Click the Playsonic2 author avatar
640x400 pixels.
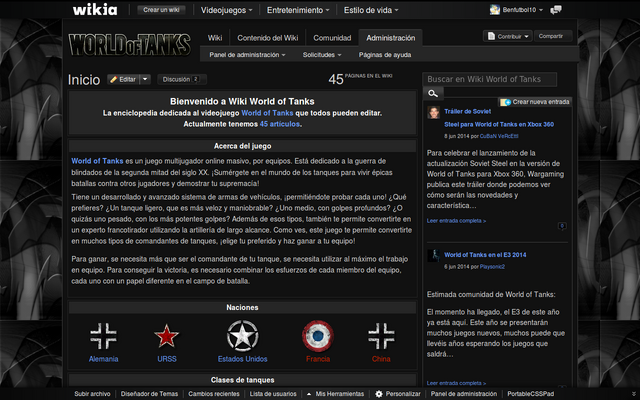click(x=433, y=256)
